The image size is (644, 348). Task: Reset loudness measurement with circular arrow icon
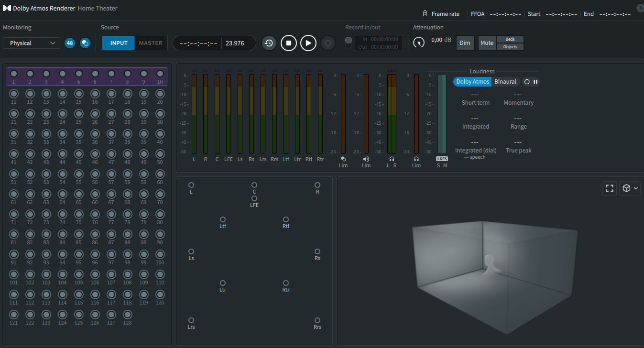click(x=527, y=82)
